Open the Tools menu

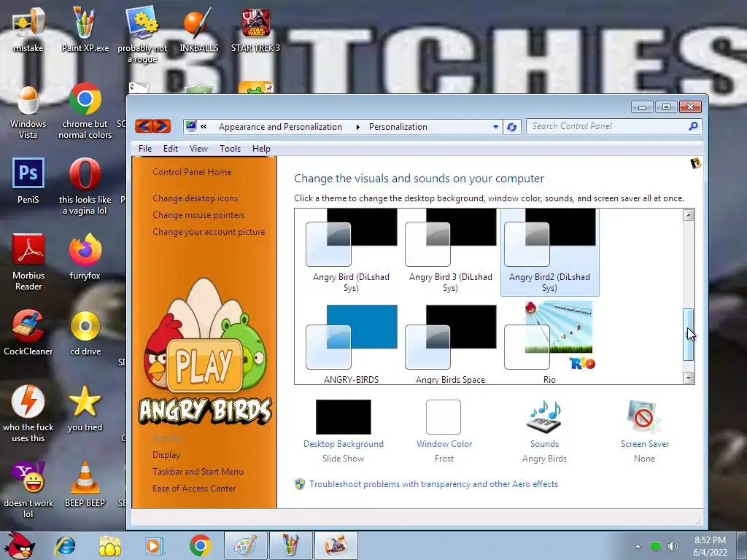point(230,149)
